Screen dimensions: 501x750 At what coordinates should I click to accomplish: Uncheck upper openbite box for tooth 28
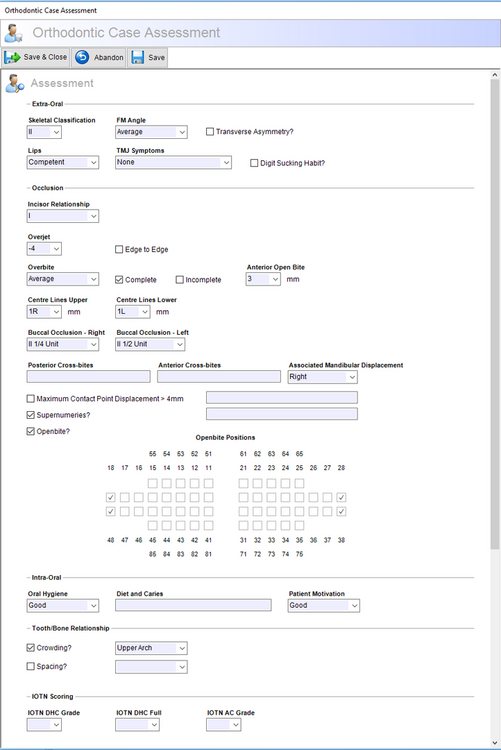tap(341, 497)
